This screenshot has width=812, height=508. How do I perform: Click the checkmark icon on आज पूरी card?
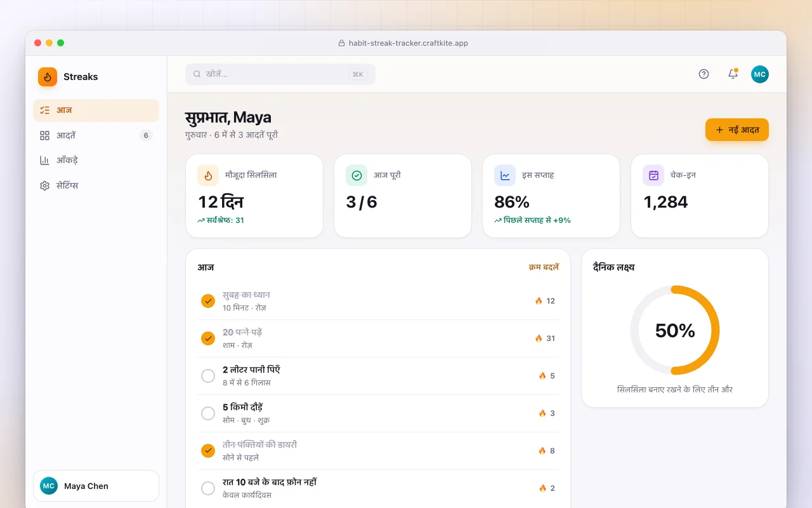pos(357,175)
